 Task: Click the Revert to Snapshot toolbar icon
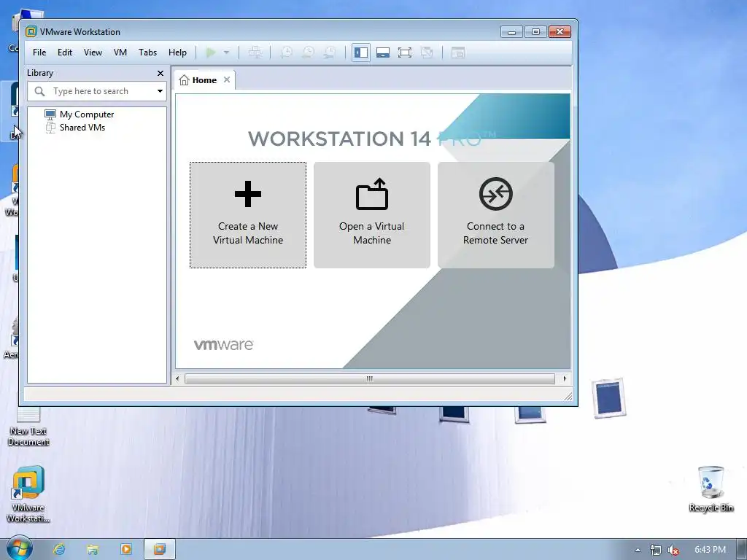309,52
